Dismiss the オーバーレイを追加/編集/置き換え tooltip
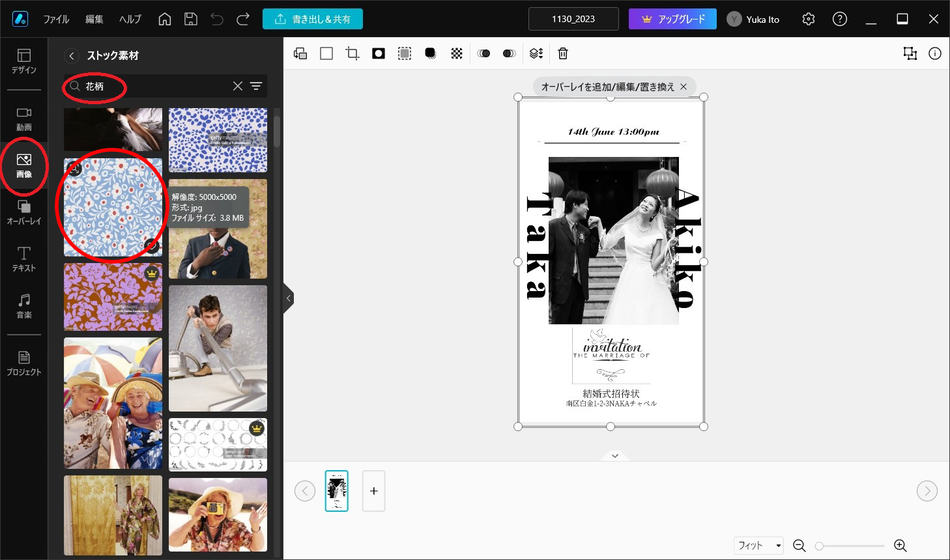This screenshot has height=560, width=950. pyautogui.click(x=684, y=87)
